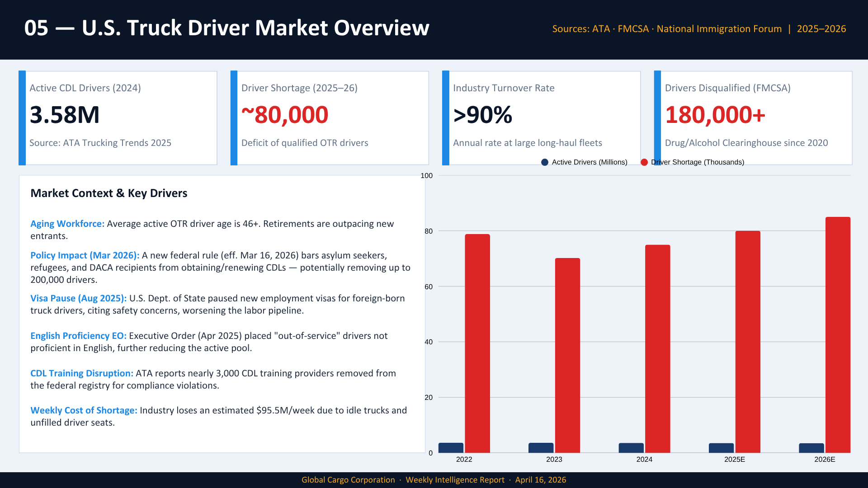Click the 2023 red shortage bar
868x488 pixels.
coord(567,355)
